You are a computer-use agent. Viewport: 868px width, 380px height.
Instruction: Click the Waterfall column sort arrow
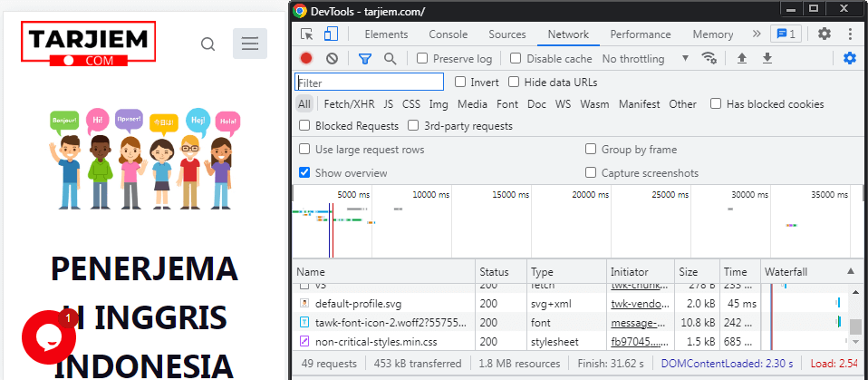[x=851, y=271]
